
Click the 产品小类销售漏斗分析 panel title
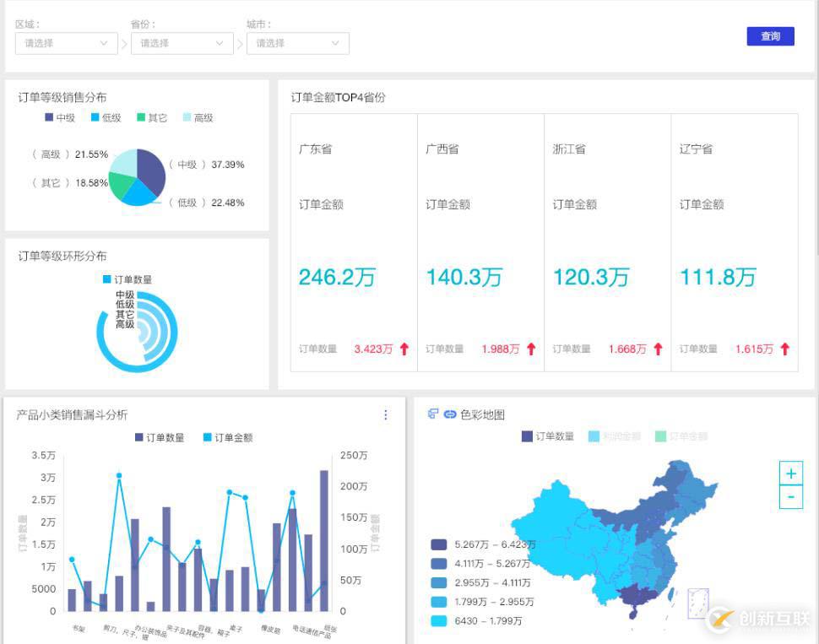click(x=72, y=414)
